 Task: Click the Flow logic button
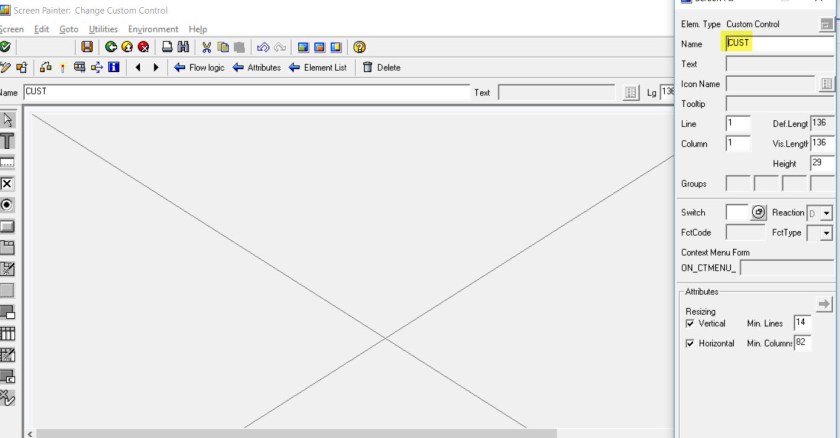click(x=199, y=67)
